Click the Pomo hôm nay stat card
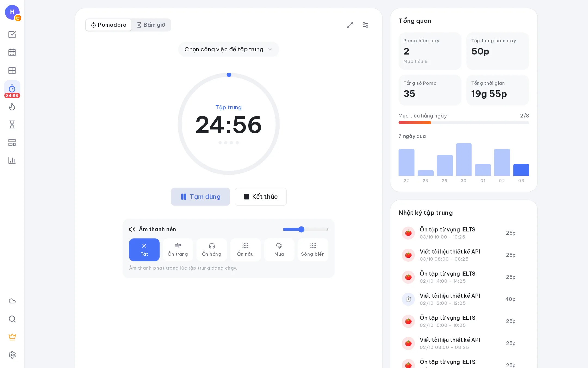Image resolution: width=588 pixels, height=368 pixels. (430, 51)
